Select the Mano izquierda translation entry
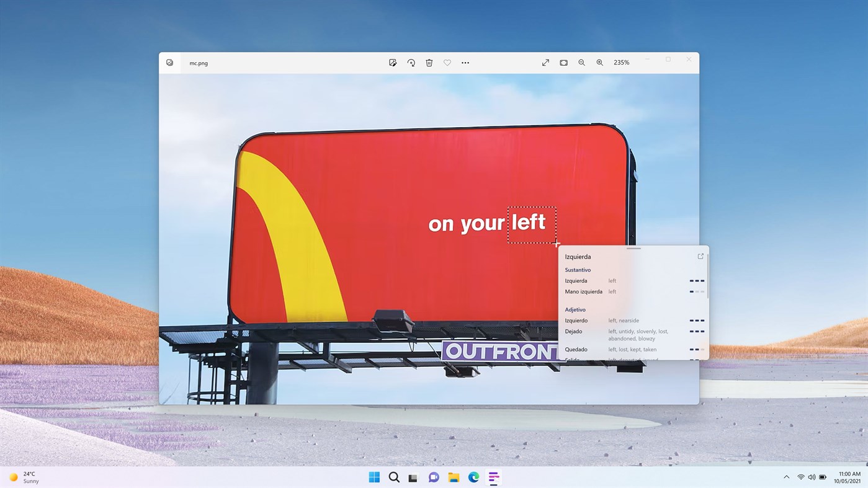 [583, 291]
